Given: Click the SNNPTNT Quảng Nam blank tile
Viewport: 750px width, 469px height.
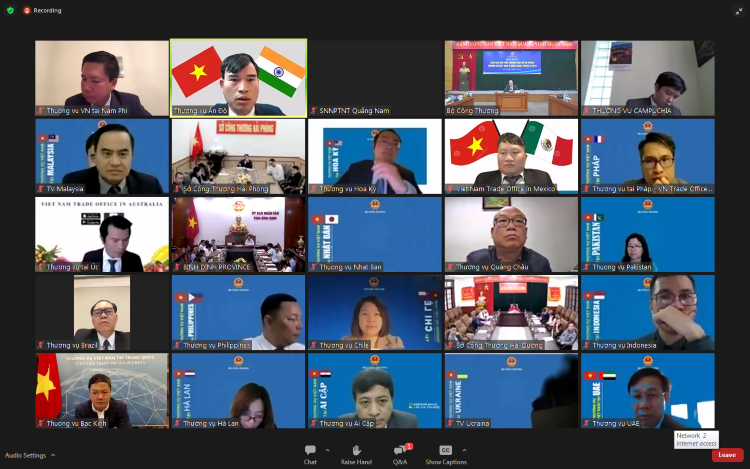Looking at the screenshot, I should tap(375, 78).
